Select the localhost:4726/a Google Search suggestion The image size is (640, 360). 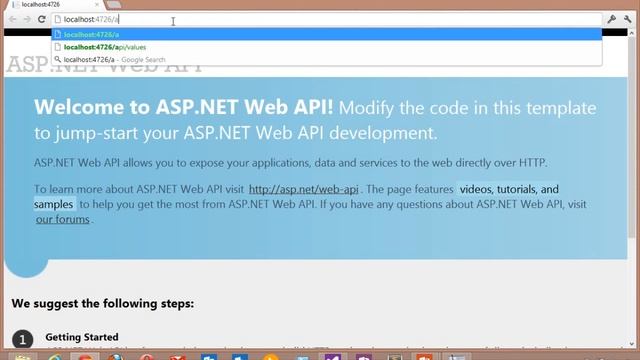click(x=327, y=60)
